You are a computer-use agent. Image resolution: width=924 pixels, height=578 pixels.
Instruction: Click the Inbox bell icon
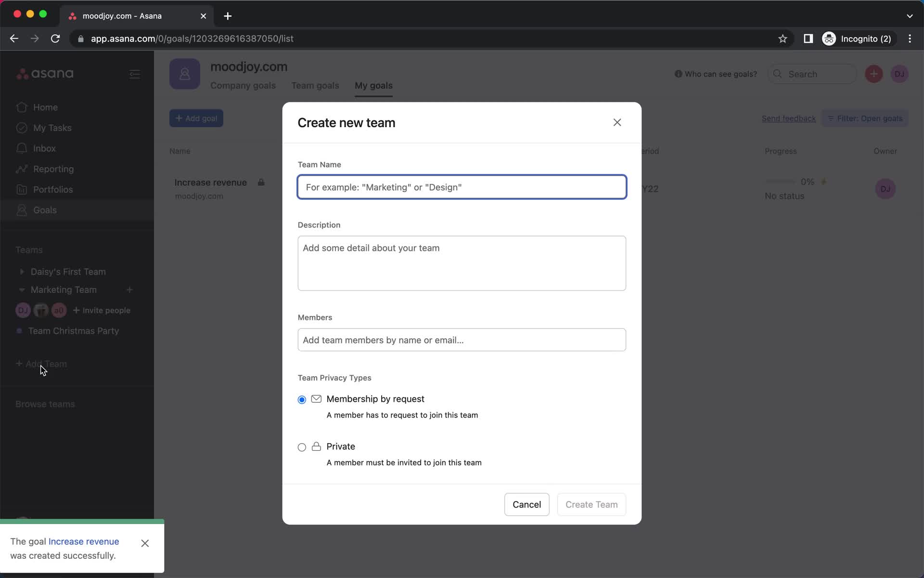[22, 148]
